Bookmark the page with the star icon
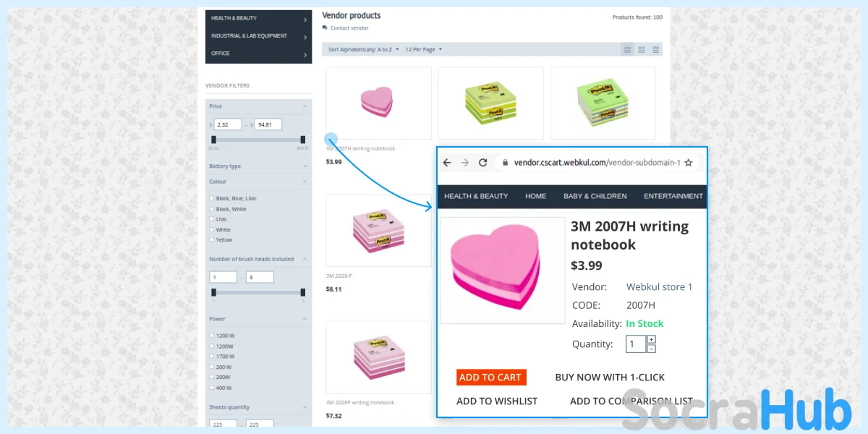This screenshot has width=868, height=434. (689, 163)
